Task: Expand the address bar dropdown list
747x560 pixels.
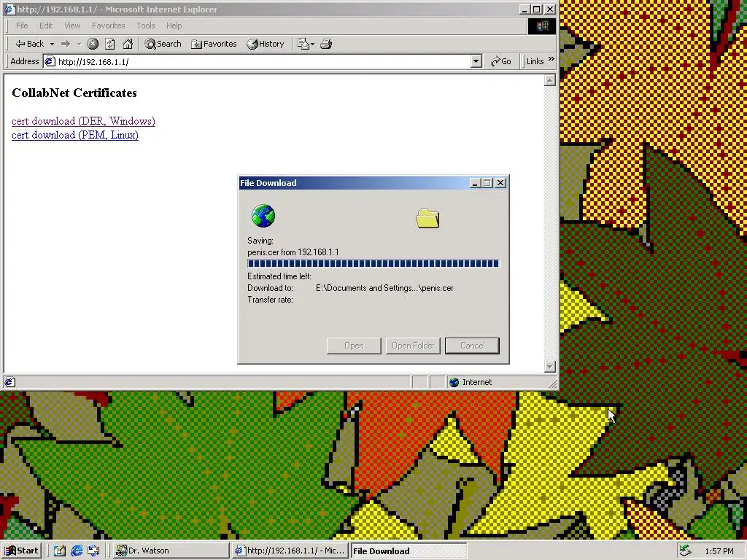Action: pos(476,61)
